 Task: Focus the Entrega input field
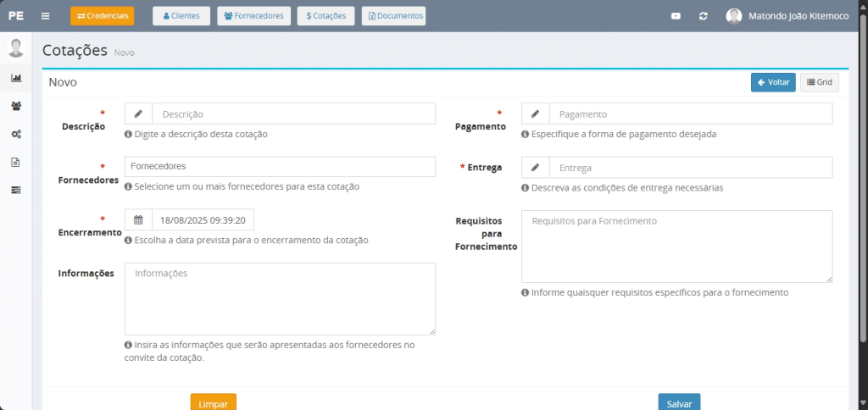691,168
